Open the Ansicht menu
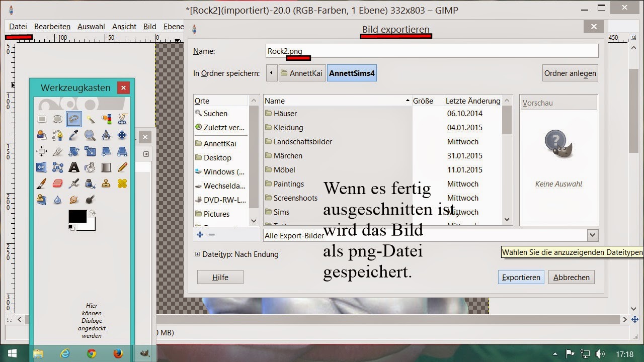 [x=124, y=27]
